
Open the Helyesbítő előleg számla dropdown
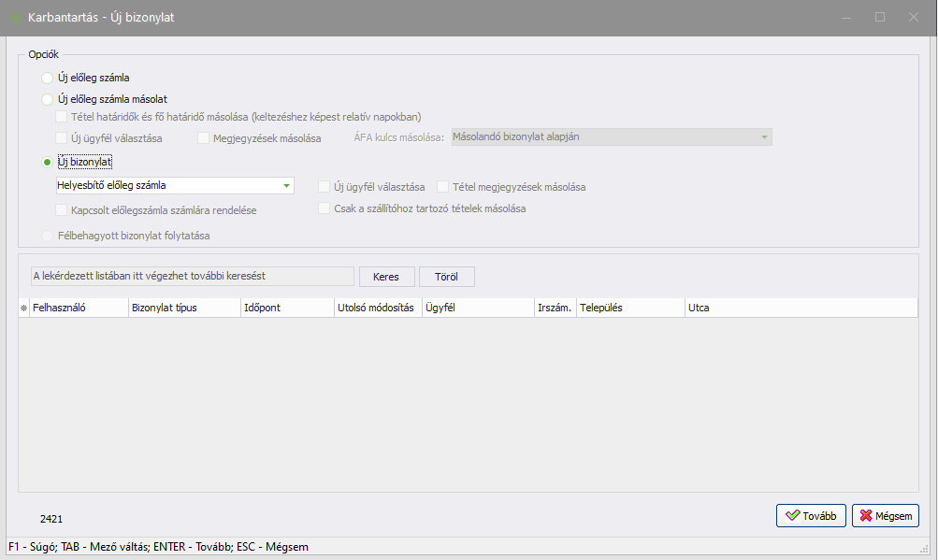[286, 186]
